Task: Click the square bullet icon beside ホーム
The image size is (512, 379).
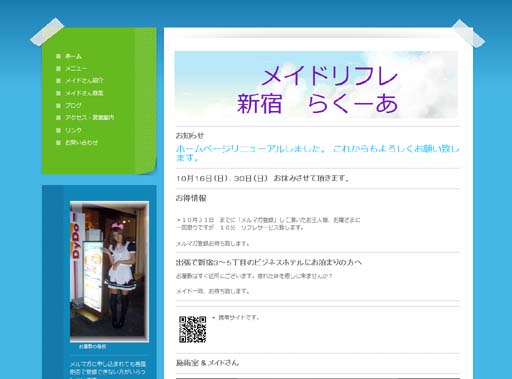Action: (x=58, y=56)
